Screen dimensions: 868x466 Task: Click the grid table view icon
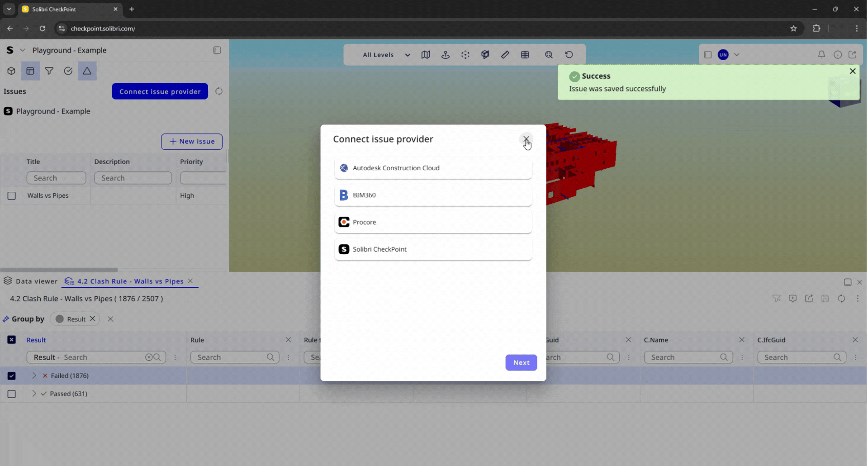[x=525, y=55]
